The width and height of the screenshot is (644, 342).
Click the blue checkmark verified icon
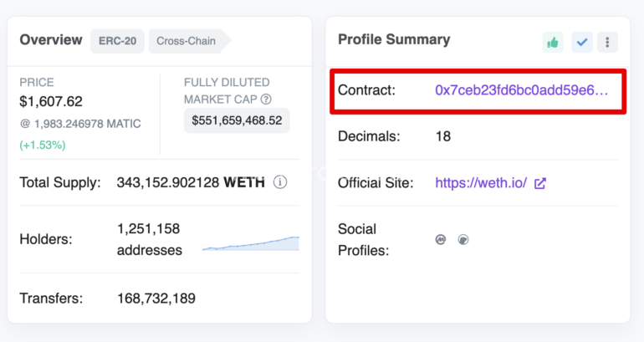582,42
